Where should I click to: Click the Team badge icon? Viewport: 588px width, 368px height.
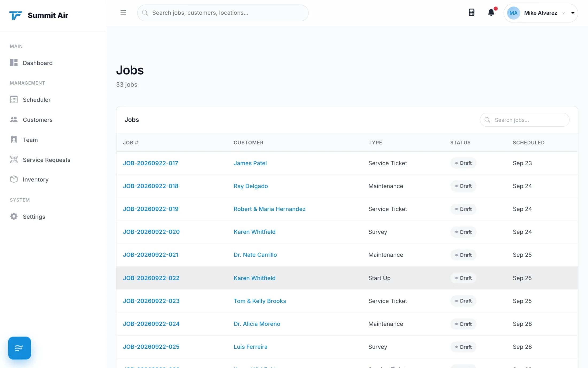(14, 139)
